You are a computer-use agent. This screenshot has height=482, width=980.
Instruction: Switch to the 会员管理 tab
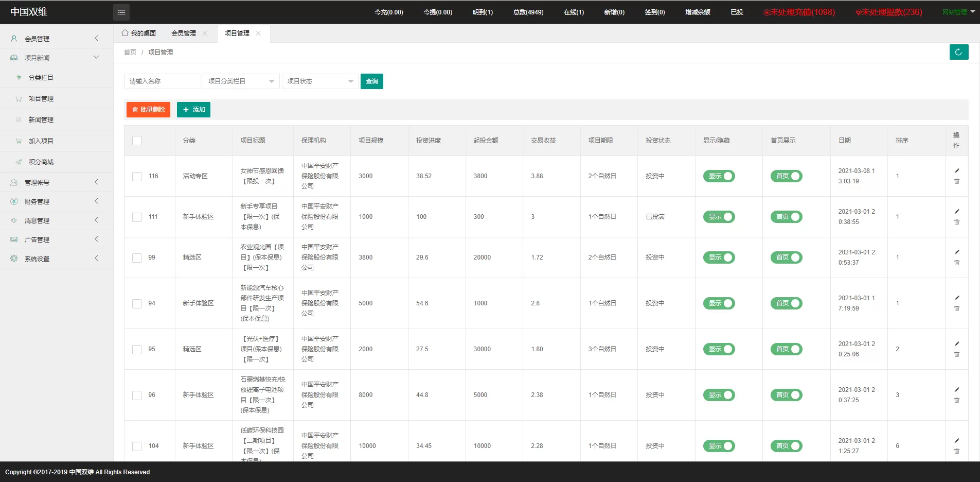click(x=184, y=33)
